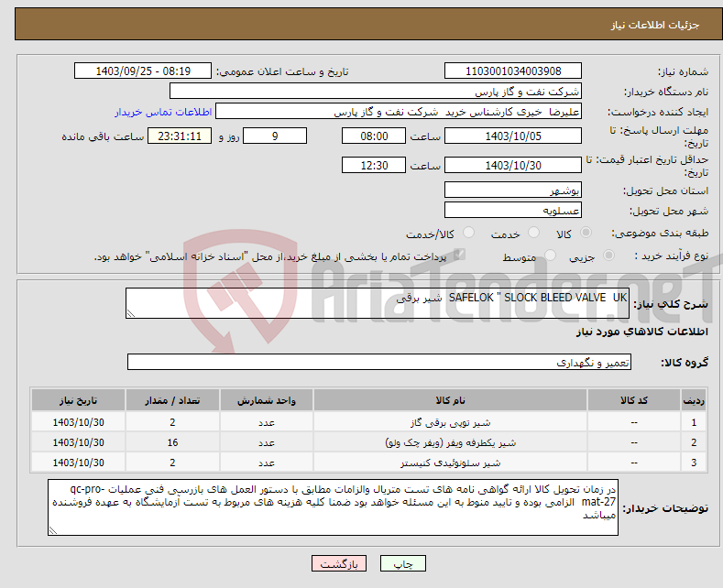This screenshot has height=588, width=723.
Task: Click response deadline date 1403/10/05 field
Action: coord(513,136)
